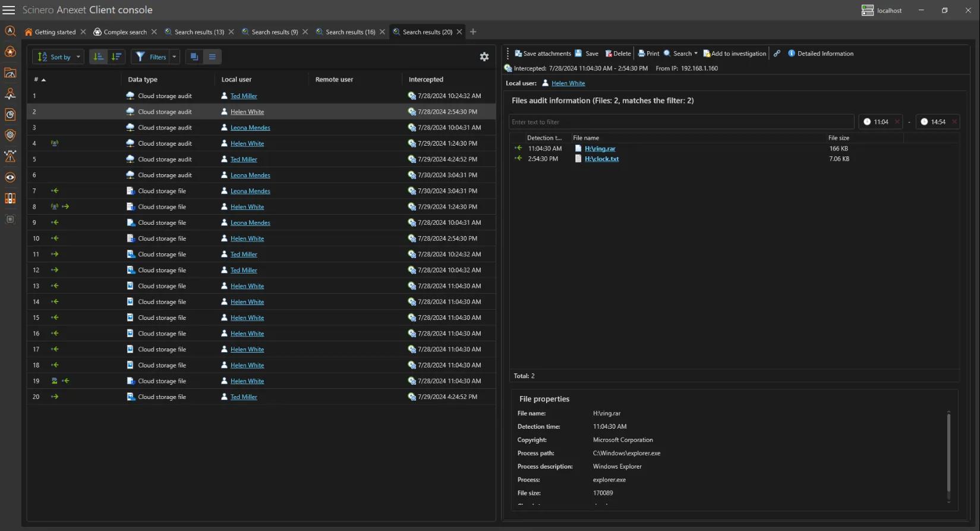This screenshot has height=531, width=980.
Task: Open the hamburger menu in title bar
Action: pyautogui.click(x=9, y=10)
